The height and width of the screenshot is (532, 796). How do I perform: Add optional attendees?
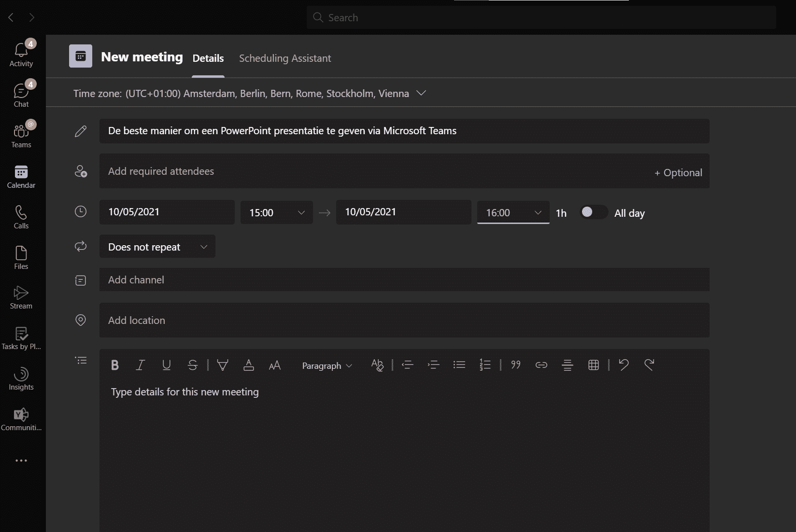[x=678, y=172]
